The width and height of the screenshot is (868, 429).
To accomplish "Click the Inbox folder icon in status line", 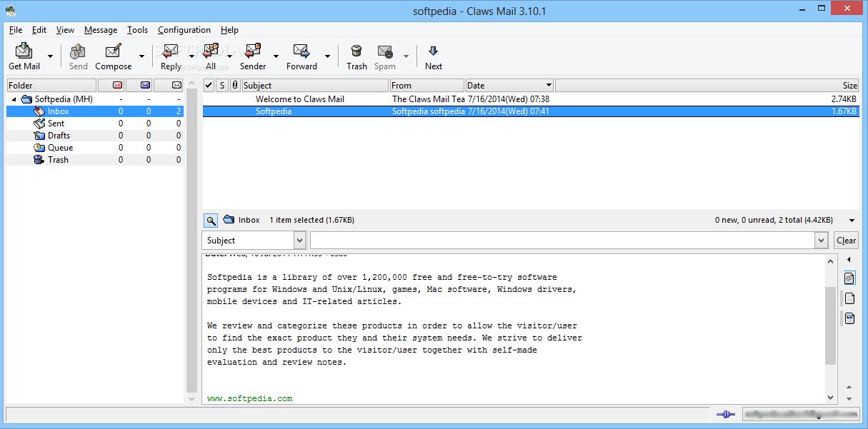I will pyautogui.click(x=229, y=220).
